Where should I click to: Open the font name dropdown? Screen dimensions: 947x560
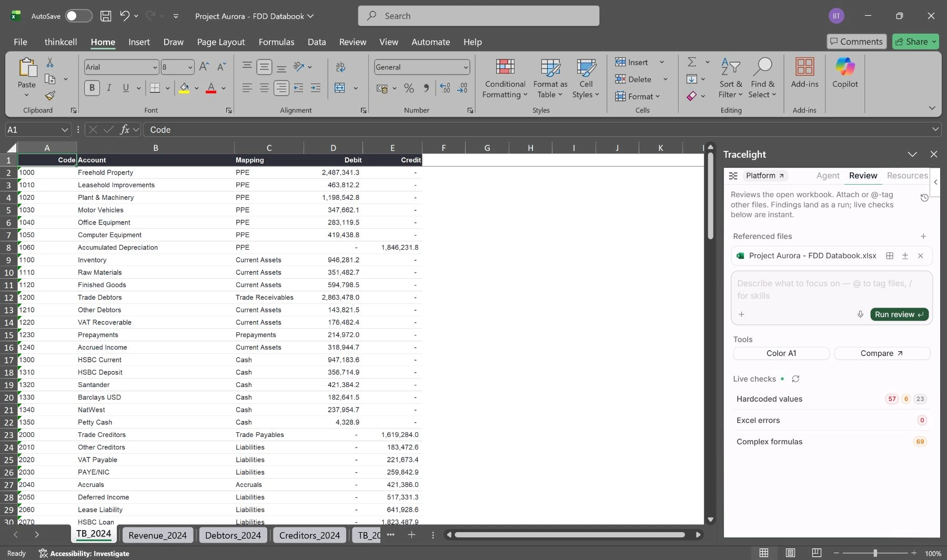[x=155, y=67]
